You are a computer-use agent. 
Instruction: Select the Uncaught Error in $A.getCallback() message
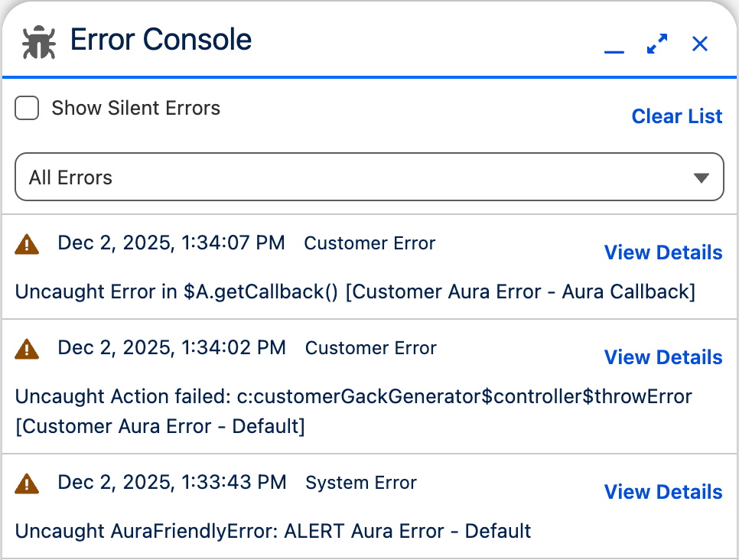point(356,291)
